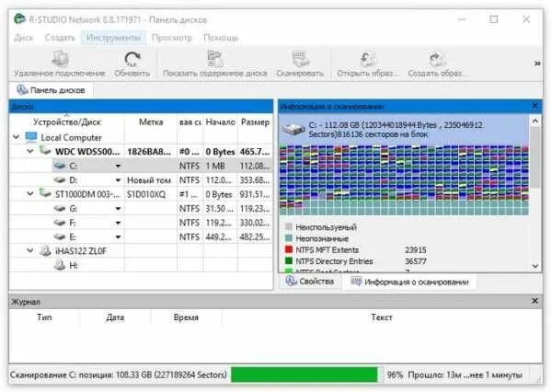This screenshot has width=552, height=392.
Task: Click the E: partition drive icon
Action: click(x=60, y=236)
